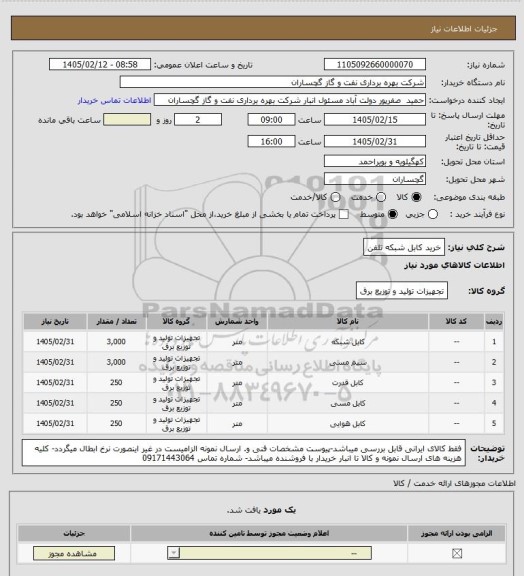Click quantity 250 in row 3
The width and height of the screenshot is (524, 576).
(116, 382)
